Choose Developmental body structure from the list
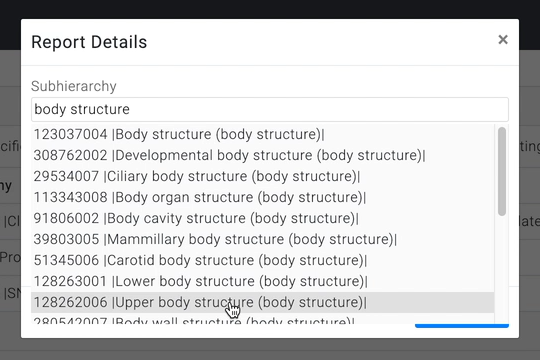 pos(263,155)
